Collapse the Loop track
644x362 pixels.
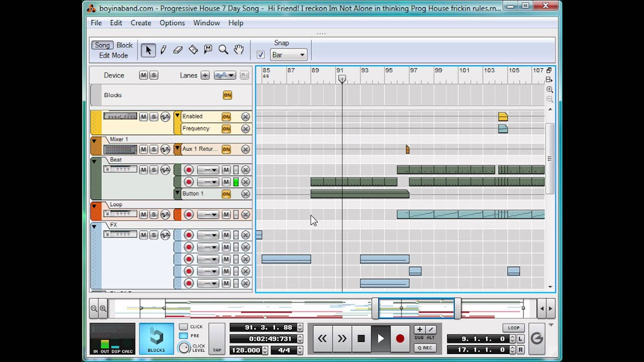(94, 206)
